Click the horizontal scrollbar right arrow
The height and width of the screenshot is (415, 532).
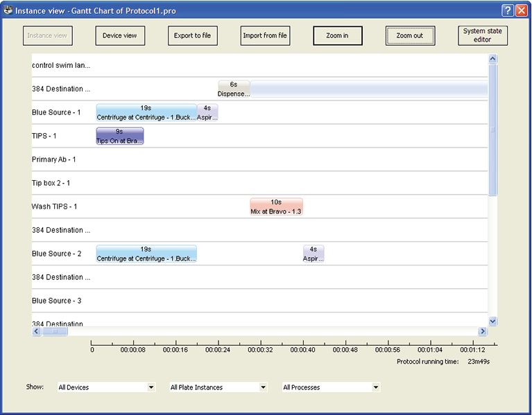(x=483, y=331)
